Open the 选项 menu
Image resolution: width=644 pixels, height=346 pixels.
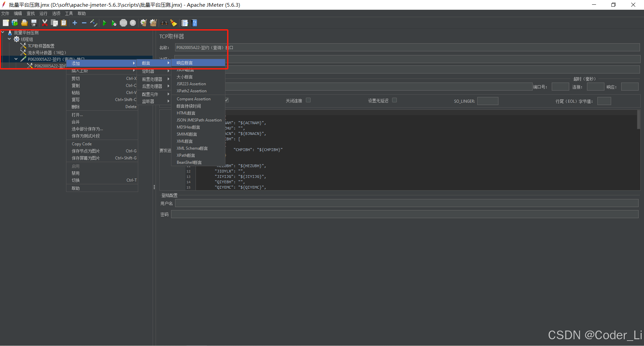point(56,13)
